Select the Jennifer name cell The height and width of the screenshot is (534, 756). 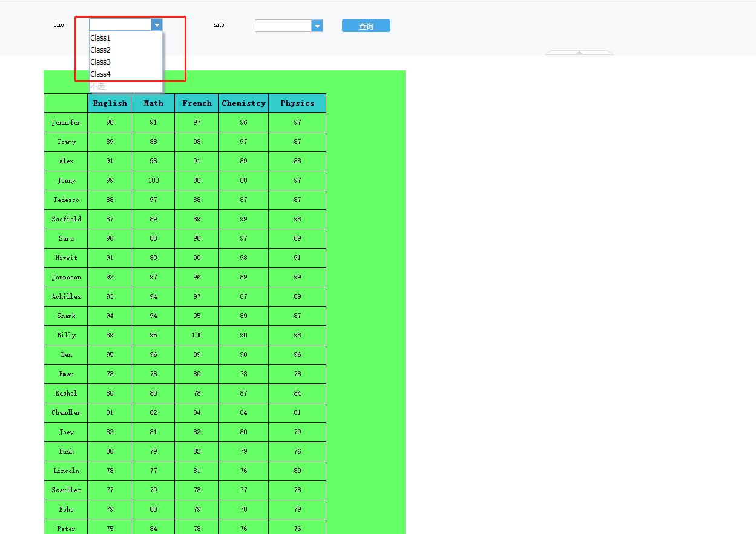[x=66, y=122]
